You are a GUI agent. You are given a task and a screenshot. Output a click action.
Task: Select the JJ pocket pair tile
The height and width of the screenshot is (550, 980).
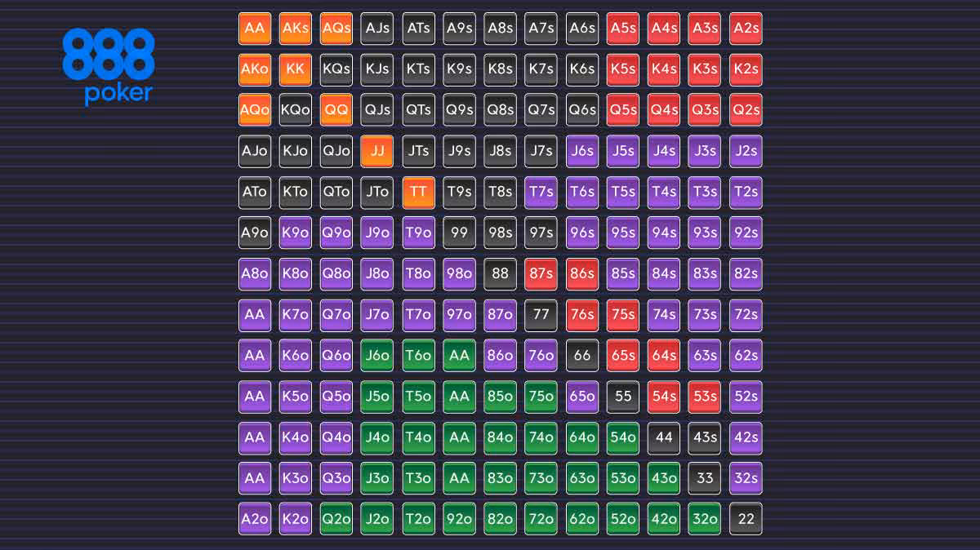377,151
